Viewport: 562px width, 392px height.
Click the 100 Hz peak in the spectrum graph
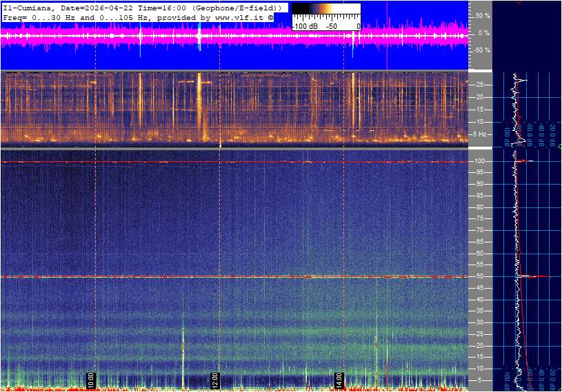pyautogui.click(x=525, y=161)
